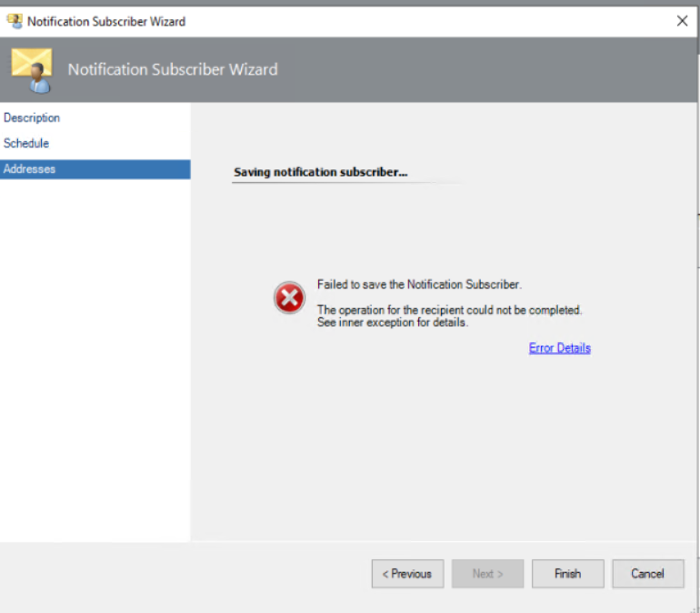The image size is (700, 613).
Task: Close the wizard window with X
Action: pyautogui.click(x=682, y=21)
